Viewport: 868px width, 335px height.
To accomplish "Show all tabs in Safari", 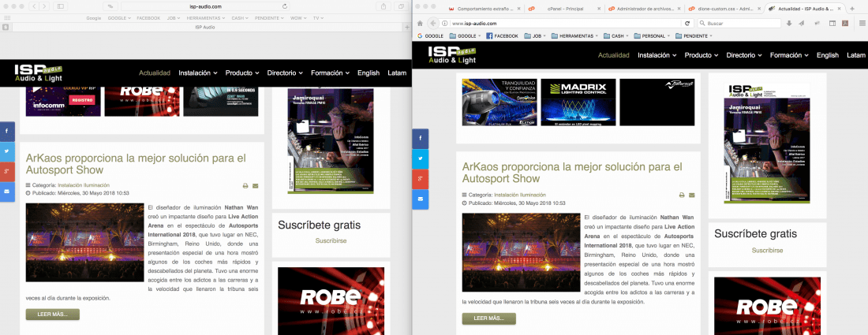I will (401, 6).
